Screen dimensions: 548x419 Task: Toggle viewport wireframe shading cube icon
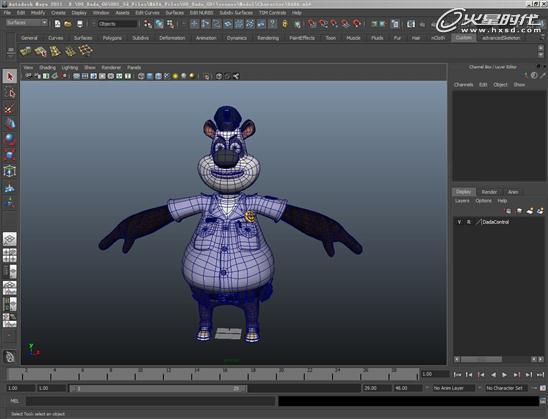click(141, 76)
